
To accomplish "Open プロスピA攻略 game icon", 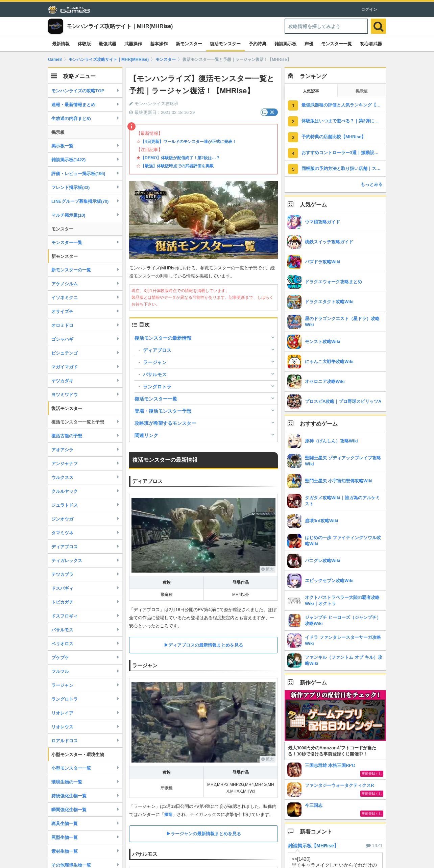I will tap(294, 402).
